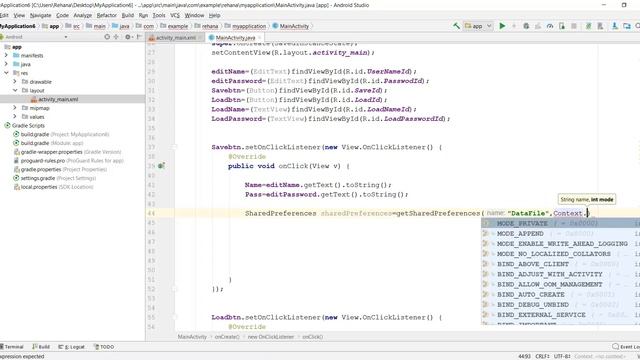This screenshot has height=360, width=640.
Task: Click CRLF line separator in status bar
Action: pyautogui.click(x=542, y=356)
